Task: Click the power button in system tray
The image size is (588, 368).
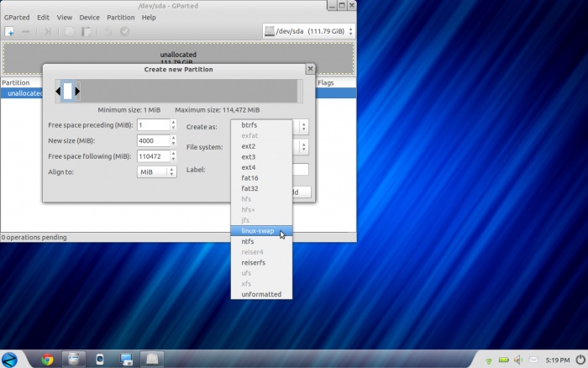Action: (x=579, y=359)
